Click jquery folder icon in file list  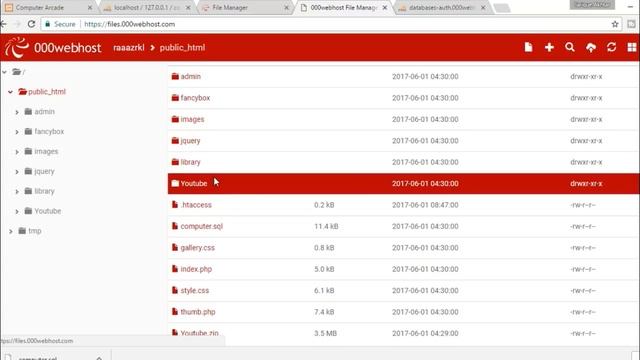175,140
